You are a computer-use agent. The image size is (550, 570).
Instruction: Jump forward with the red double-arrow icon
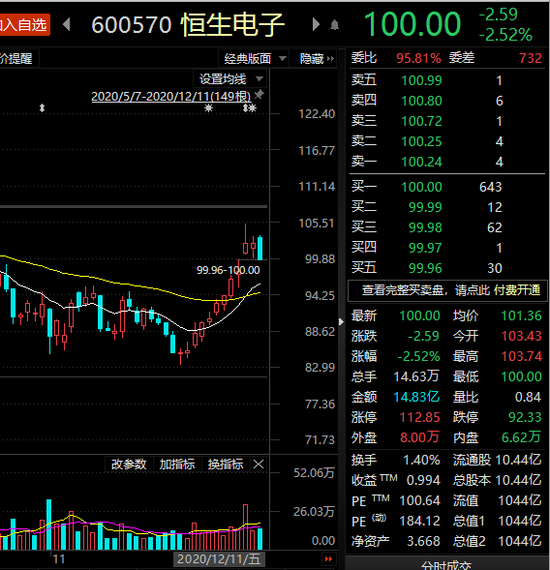tap(328, 559)
